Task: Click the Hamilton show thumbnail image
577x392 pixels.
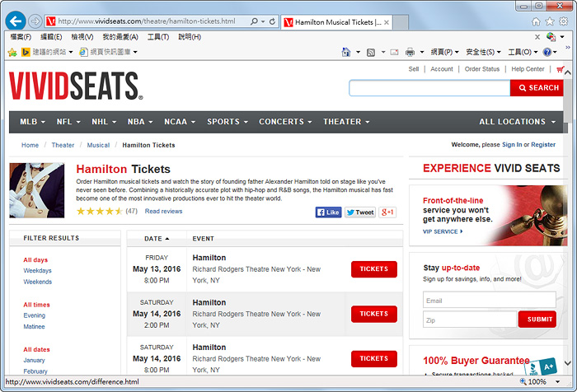Action: pos(37,190)
